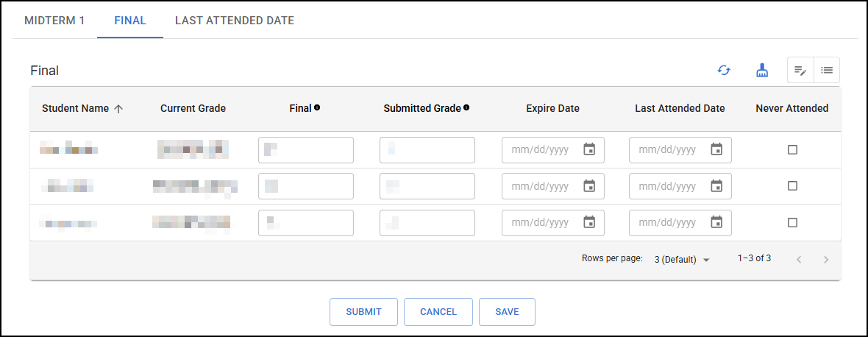Switch to edit list view icon

coord(800,71)
